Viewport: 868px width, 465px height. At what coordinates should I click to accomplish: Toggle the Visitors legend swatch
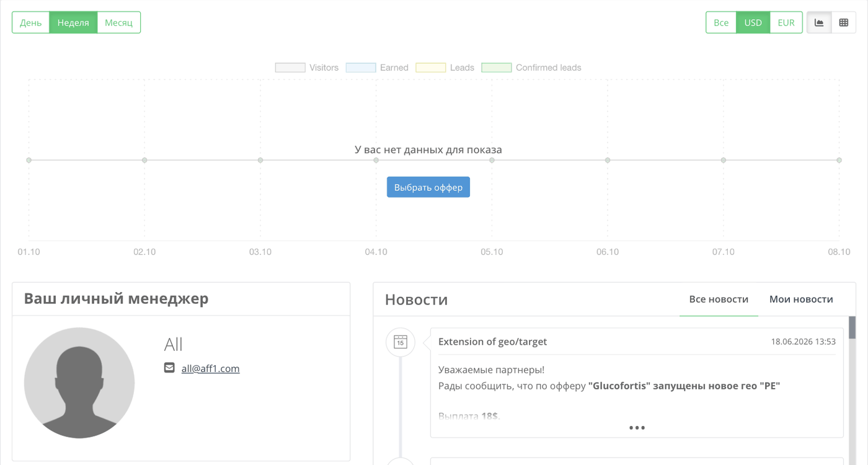(x=290, y=68)
